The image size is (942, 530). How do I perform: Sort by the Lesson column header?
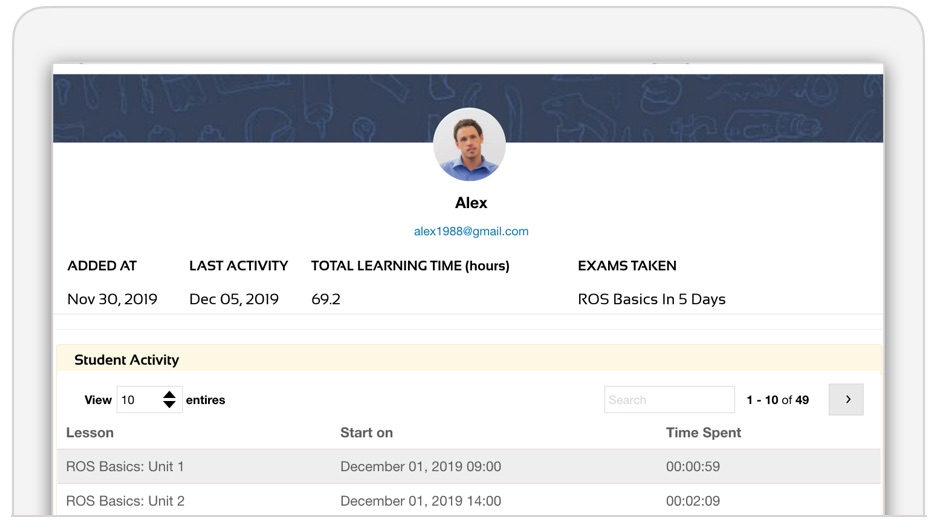(x=90, y=433)
